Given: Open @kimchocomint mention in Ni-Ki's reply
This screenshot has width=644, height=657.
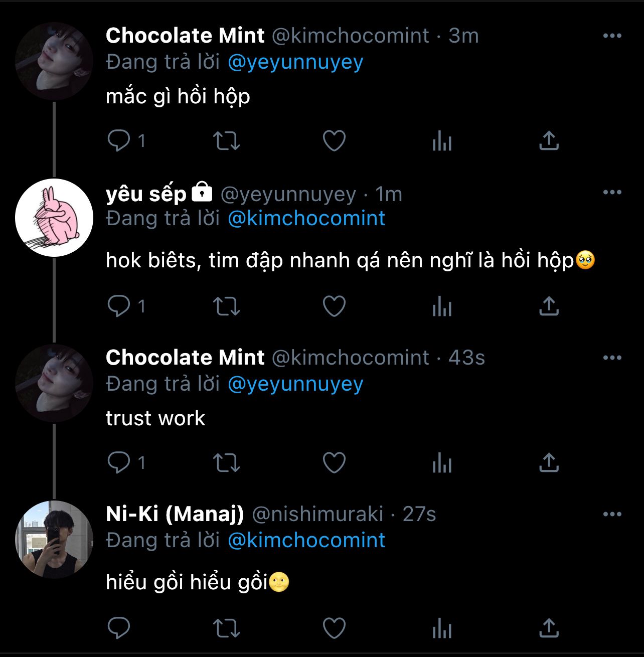Looking at the screenshot, I should (306, 541).
